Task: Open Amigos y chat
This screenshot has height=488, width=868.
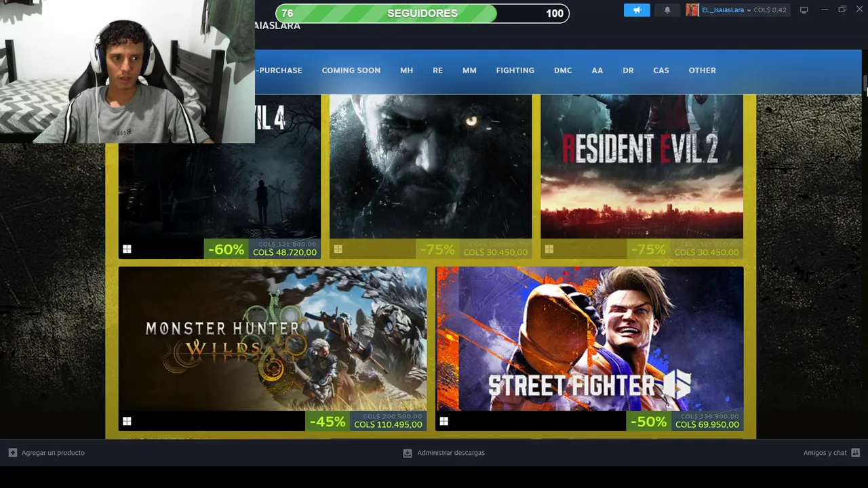Action: [x=825, y=453]
